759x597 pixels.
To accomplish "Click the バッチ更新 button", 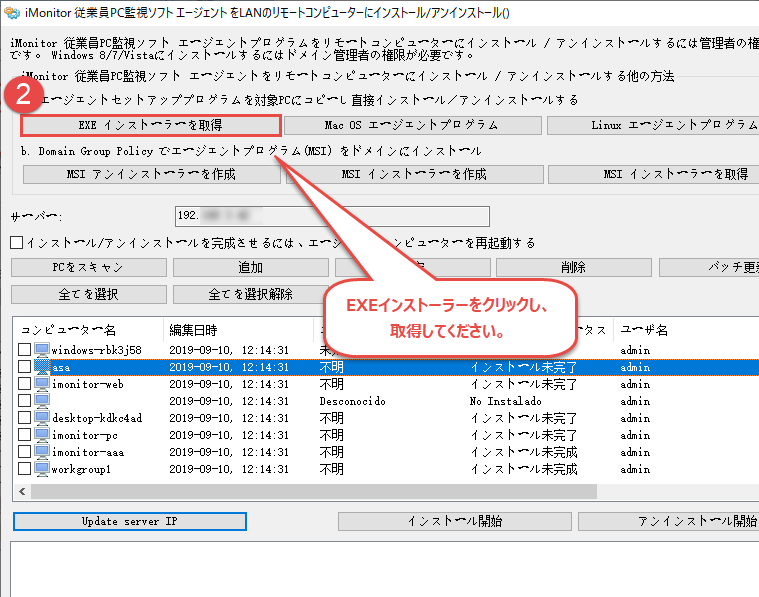I will click(709, 267).
